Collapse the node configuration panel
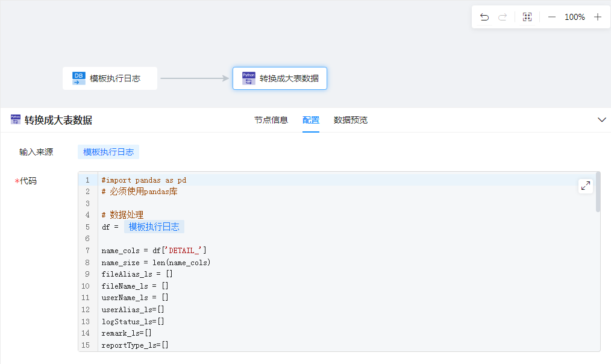This screenshot has height=364, width=611. click(601, 120)
